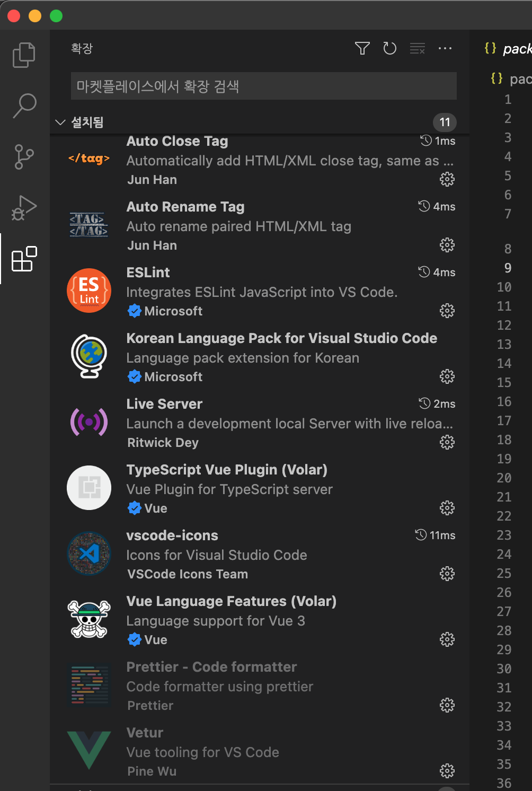This screenshot has height=791, width=532.
Task: Select the disabled Vetur extension
Action: pyautogui.click(x=260, y=751)
